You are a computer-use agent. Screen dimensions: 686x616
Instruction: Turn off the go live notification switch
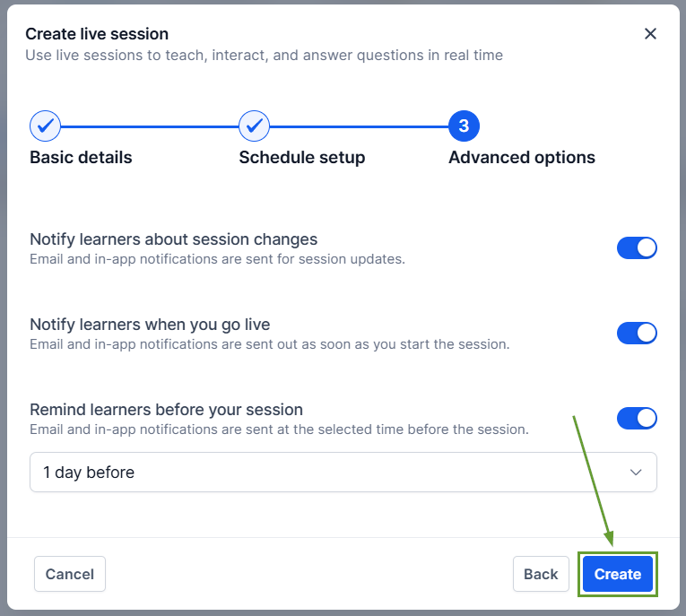tap(637, 334)
